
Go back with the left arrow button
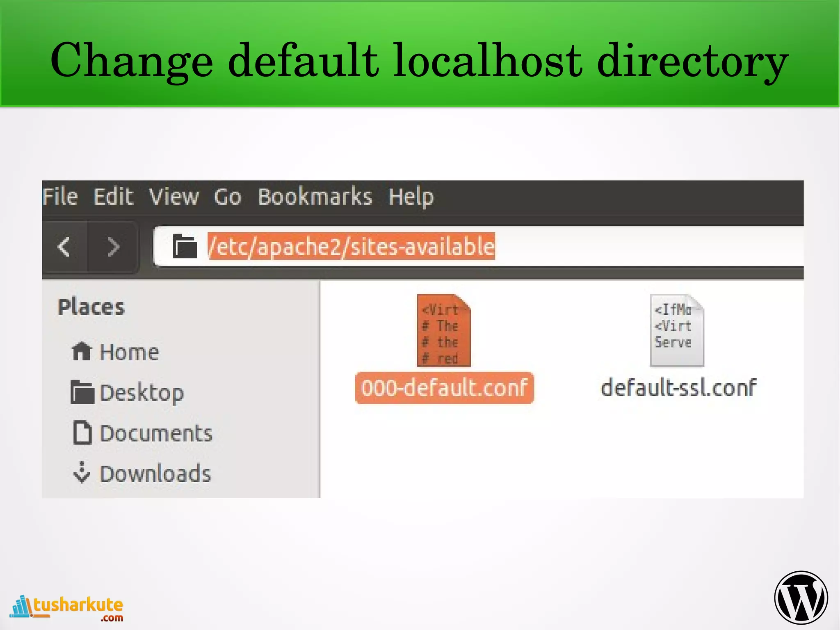(x=65, y=247)
